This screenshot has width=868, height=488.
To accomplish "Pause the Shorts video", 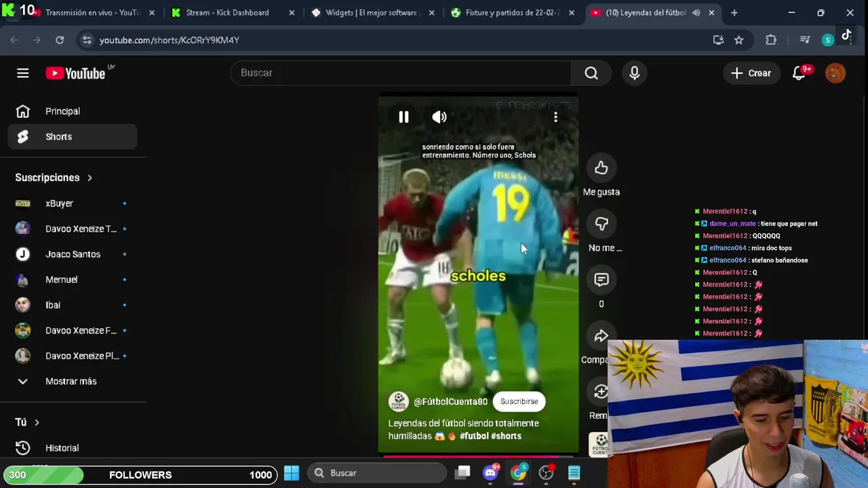I will tap(403, 117).
